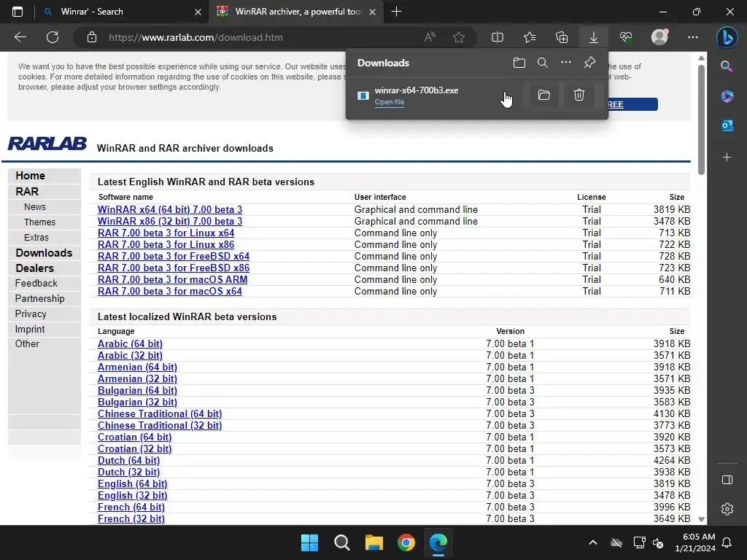Launch Google Chrome from taskbar

[406, 542]
